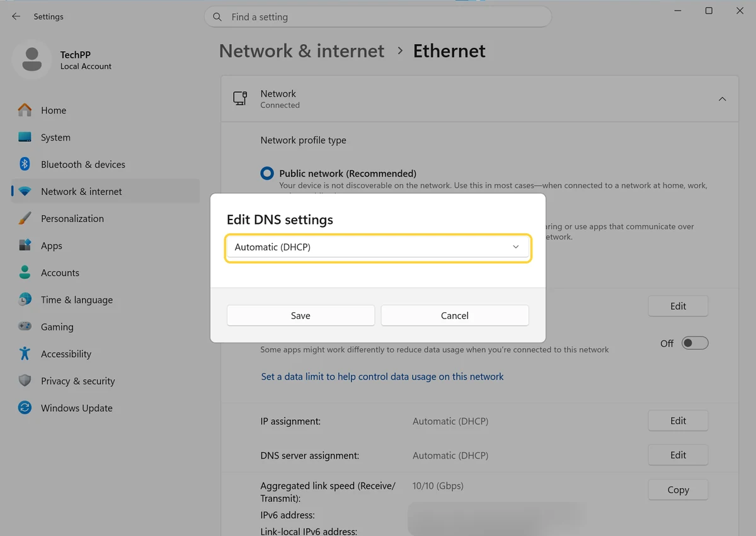
Task: Edit the IP assignment
Action: click(678, 421)
